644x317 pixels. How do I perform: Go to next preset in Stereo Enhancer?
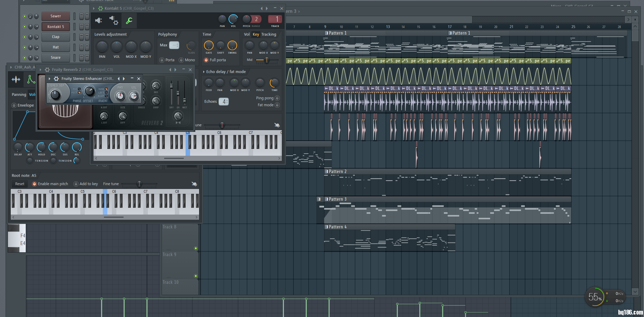[x=124, y=79]
